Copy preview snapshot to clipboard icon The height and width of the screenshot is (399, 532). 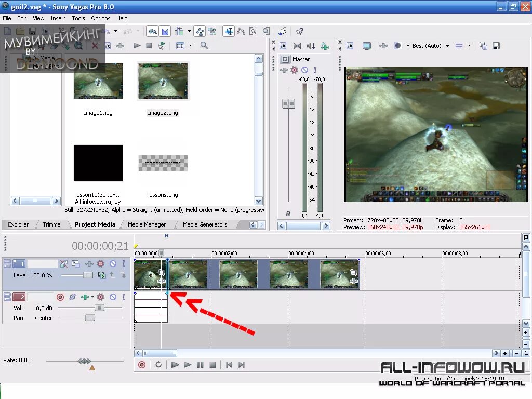click(484, 46)
